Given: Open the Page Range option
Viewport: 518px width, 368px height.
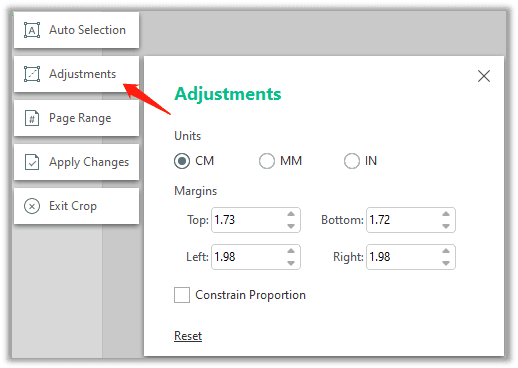Looking at the screenshot, I should click(76, 118).
